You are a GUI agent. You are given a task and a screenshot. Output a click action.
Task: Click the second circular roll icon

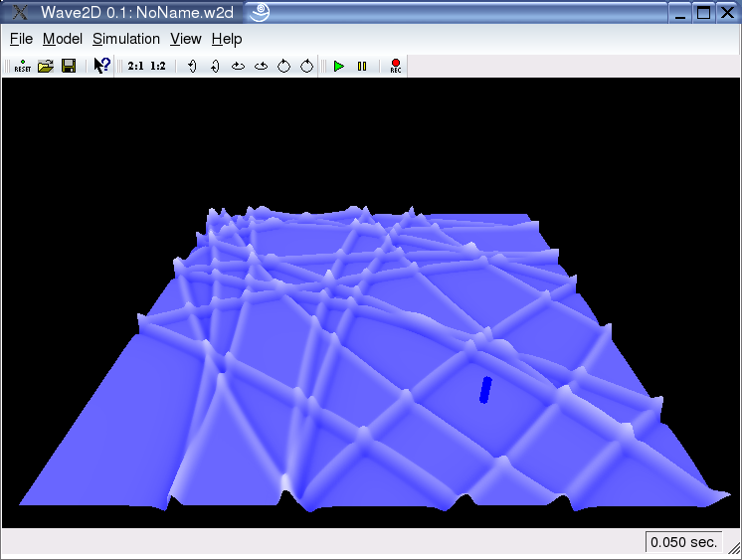306,66
